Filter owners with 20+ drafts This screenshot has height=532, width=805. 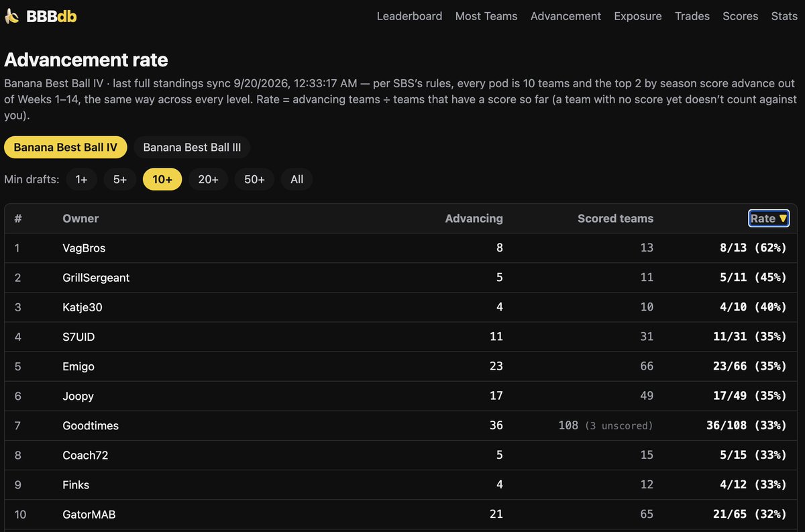208,179
